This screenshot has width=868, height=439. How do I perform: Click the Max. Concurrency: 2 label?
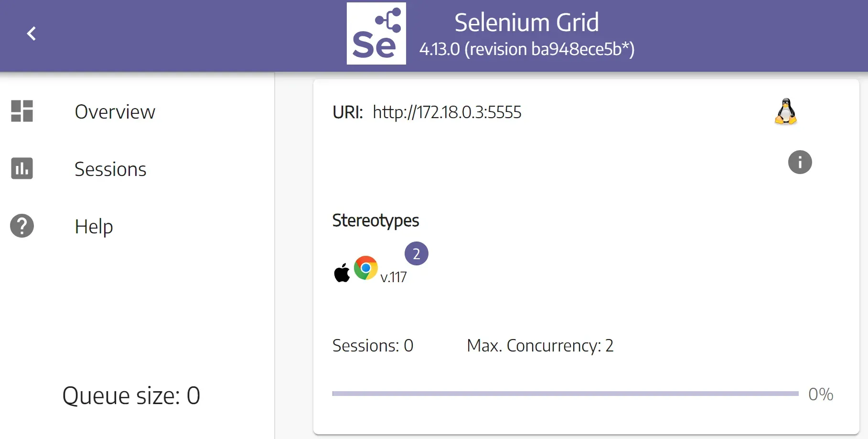pos(540,345)
